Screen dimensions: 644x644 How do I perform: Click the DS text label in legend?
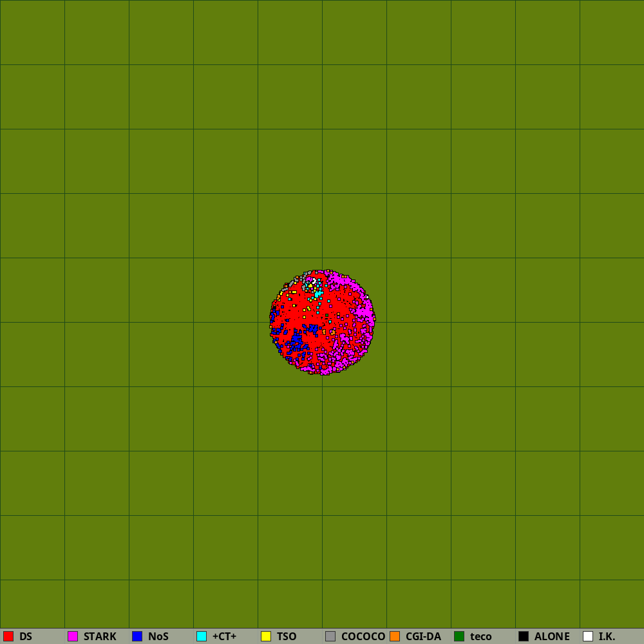tap(26, 636)
